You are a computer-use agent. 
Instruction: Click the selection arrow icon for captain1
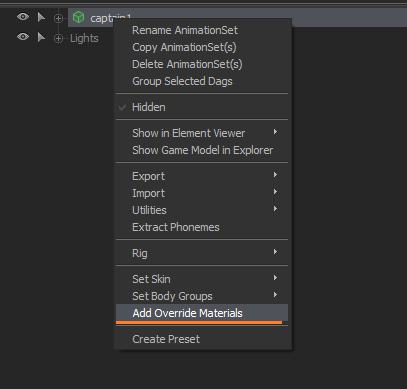41,17
